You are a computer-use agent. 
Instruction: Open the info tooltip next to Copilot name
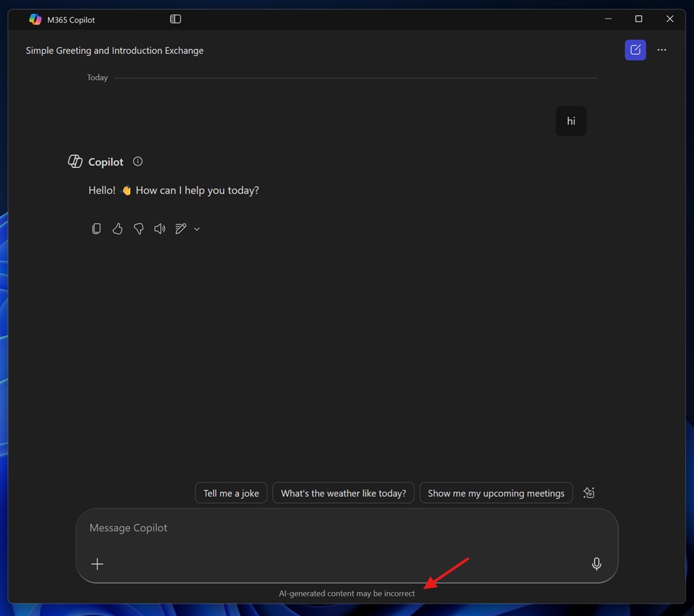click(x=137, y=161)
